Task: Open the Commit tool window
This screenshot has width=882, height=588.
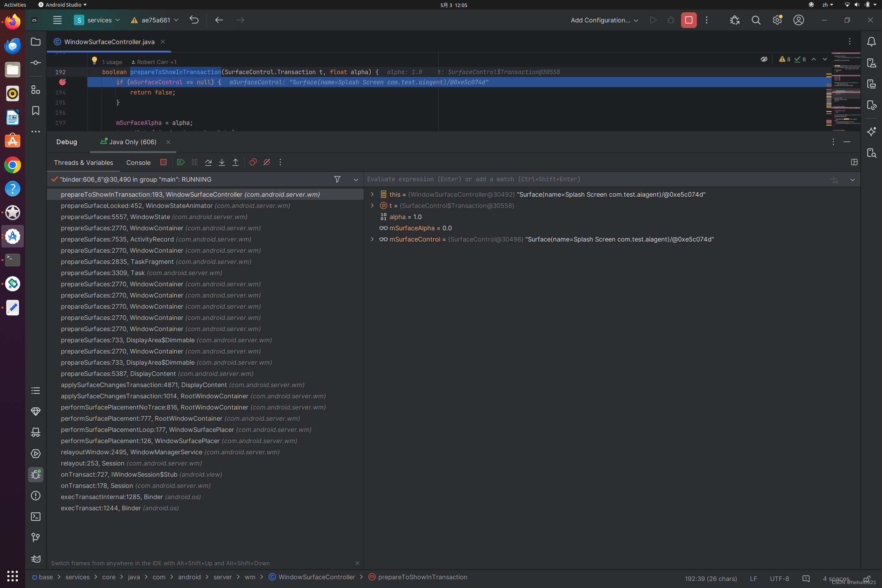Action: 36,63
